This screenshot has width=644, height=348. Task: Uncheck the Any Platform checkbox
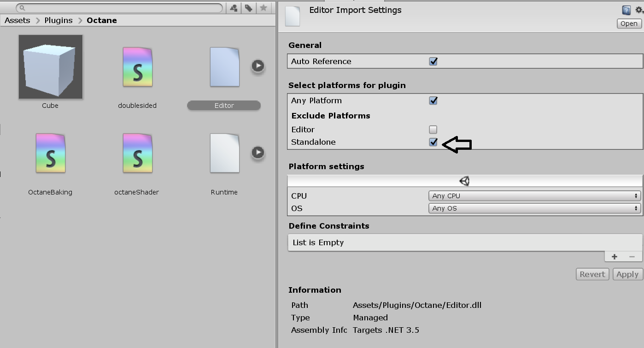tap(433, 100)
